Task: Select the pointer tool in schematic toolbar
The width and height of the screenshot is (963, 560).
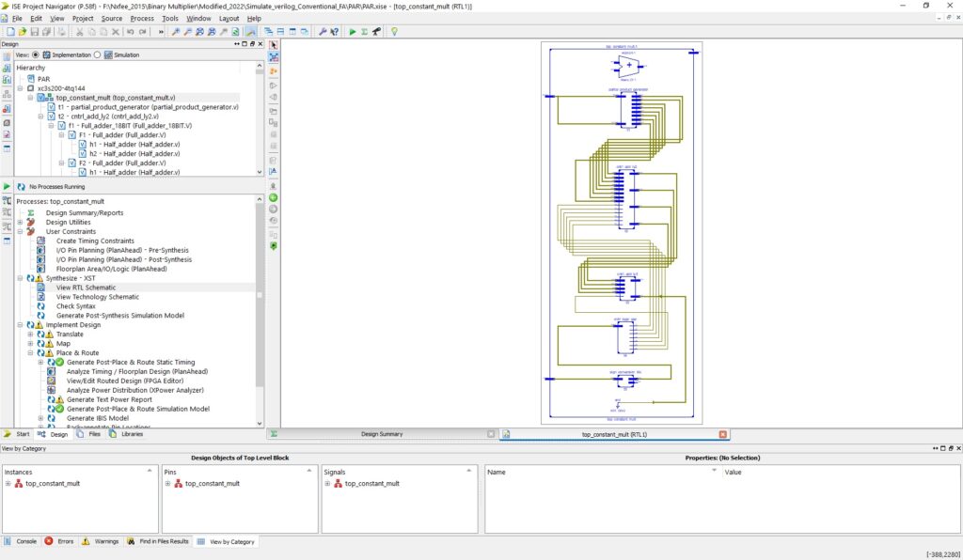Action: pos(274,44)
